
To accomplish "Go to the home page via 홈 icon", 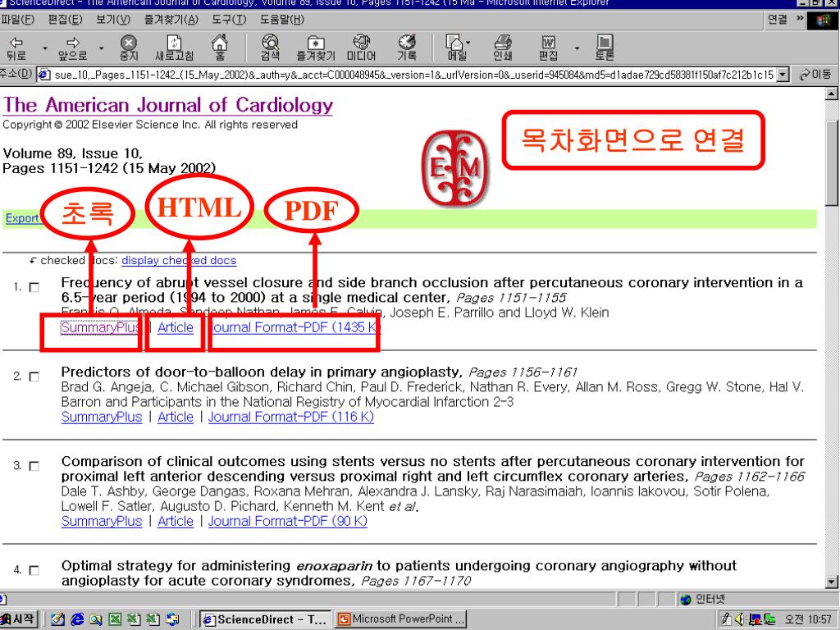I will click(220, 48).
